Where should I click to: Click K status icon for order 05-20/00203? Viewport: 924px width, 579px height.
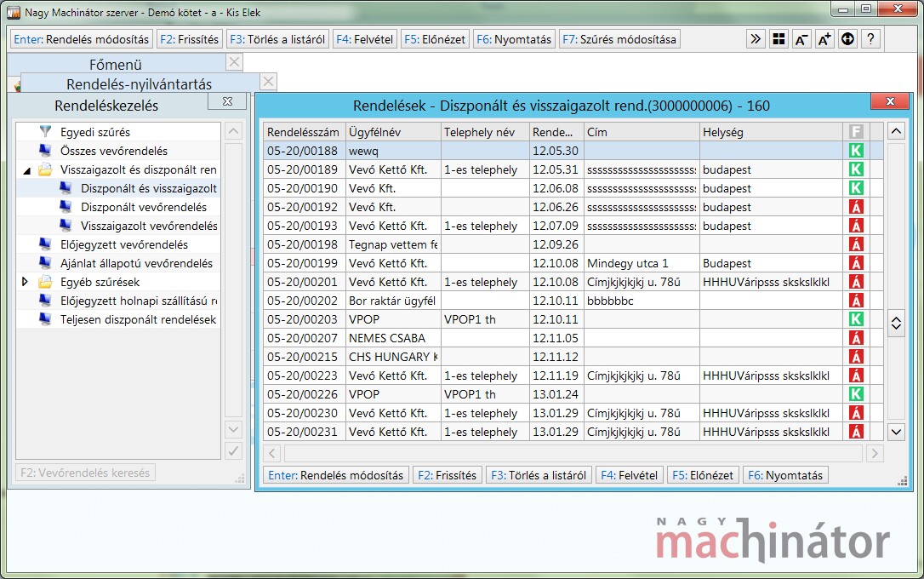(856, 319)
